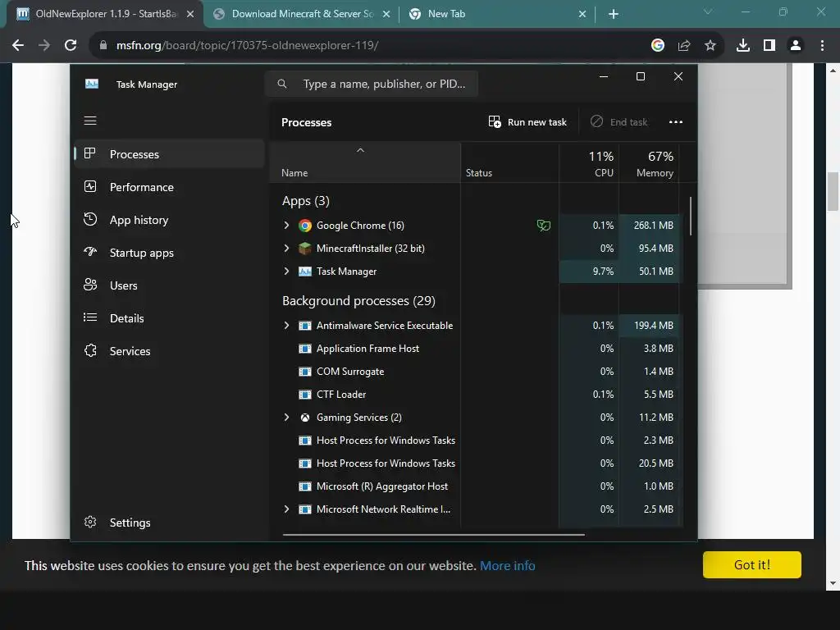The image size is (840, 630).
Task: Open the Services page
Action: point(169,351)
